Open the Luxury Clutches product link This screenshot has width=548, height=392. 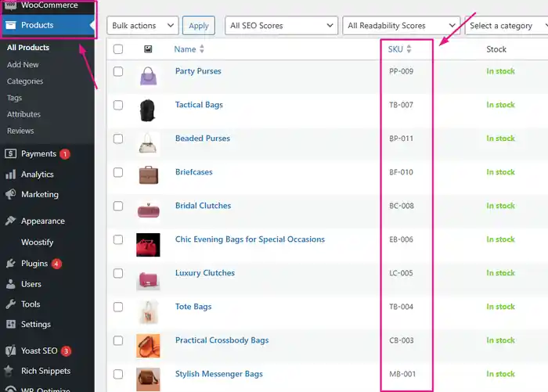click(205, 272)
